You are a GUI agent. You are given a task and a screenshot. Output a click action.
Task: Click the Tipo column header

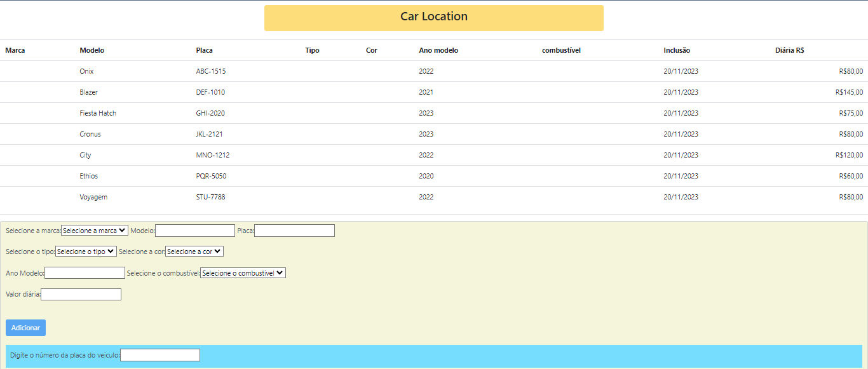pyautogui.click(x=312, y=50)
